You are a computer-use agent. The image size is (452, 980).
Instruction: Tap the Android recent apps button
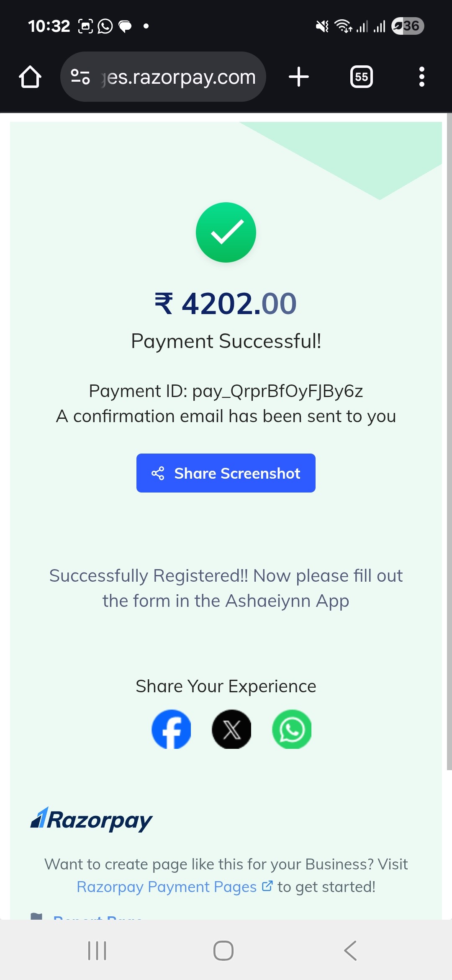pos(97,950)
